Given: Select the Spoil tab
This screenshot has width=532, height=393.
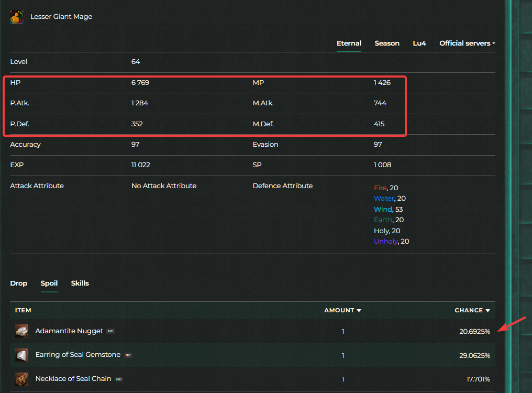Looking at the screenshot, I should click(49, 283).
